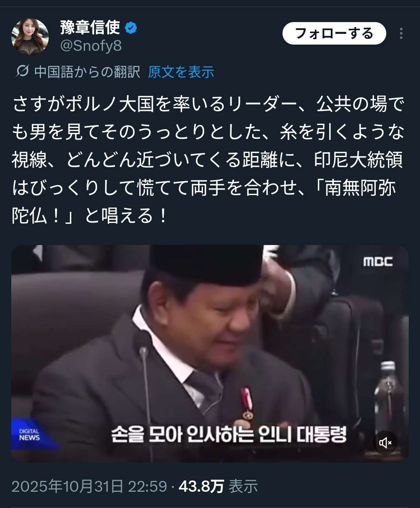Open the three-dot more options menu
420x508 pixels.
coord(401,33)
